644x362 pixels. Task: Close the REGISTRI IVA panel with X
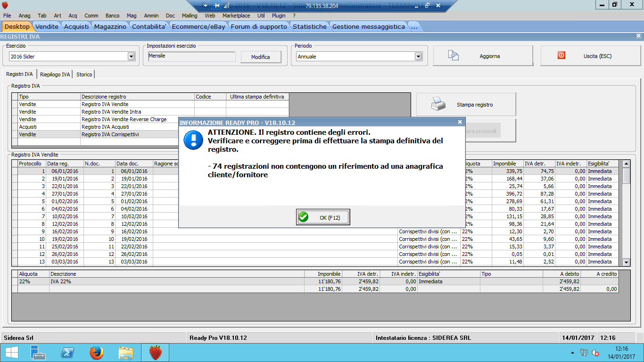639,36
